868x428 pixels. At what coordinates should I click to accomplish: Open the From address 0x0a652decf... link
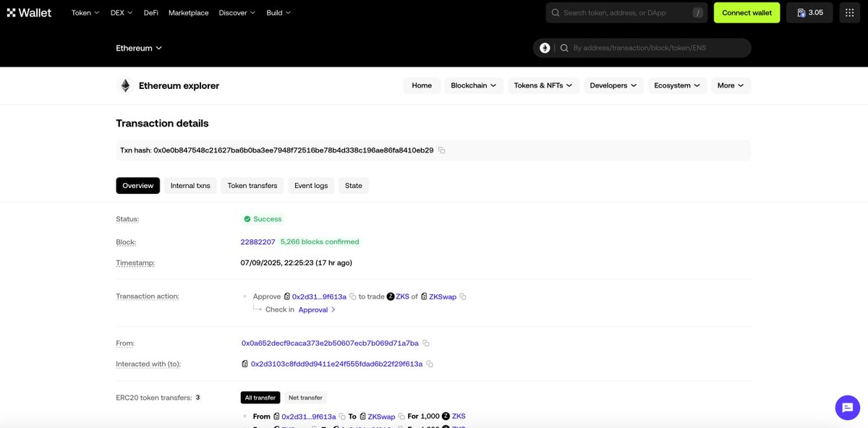point(330,343)
